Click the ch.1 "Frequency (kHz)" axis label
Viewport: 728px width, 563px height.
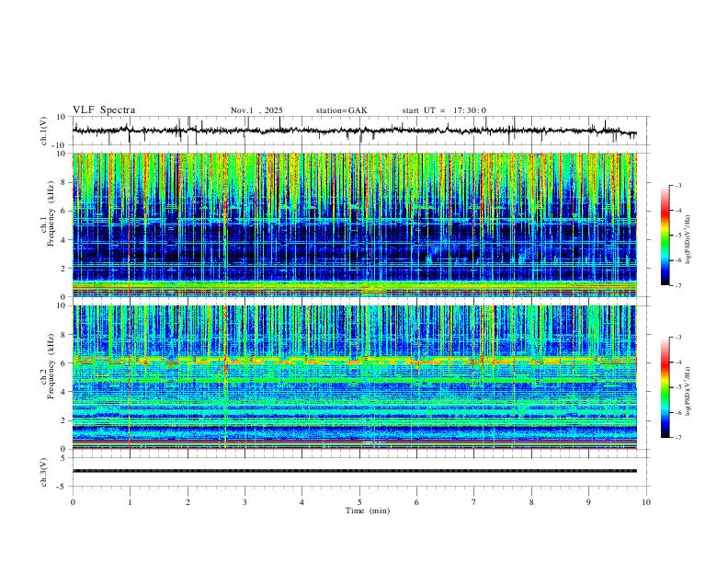[51, 214]
